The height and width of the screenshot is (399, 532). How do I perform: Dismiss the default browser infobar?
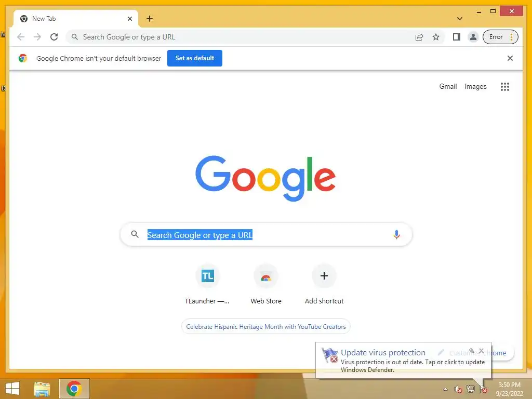point(510,58)
